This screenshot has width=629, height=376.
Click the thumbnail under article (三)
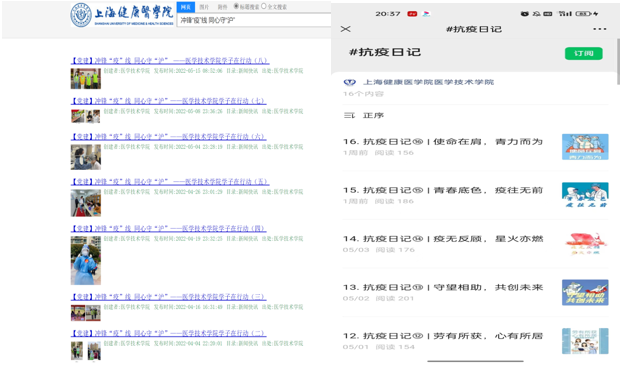coord(86,313)
